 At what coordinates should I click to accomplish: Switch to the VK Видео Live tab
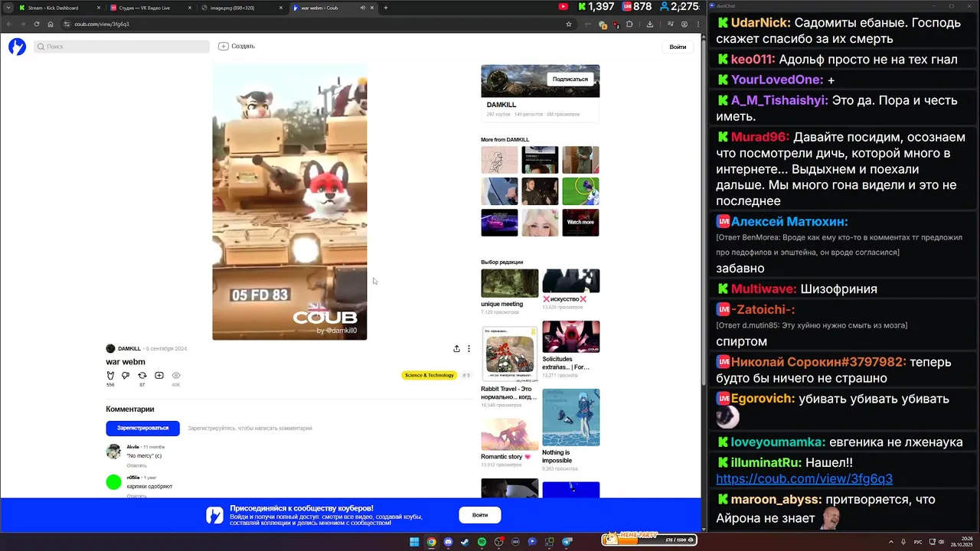click(150, 8)
